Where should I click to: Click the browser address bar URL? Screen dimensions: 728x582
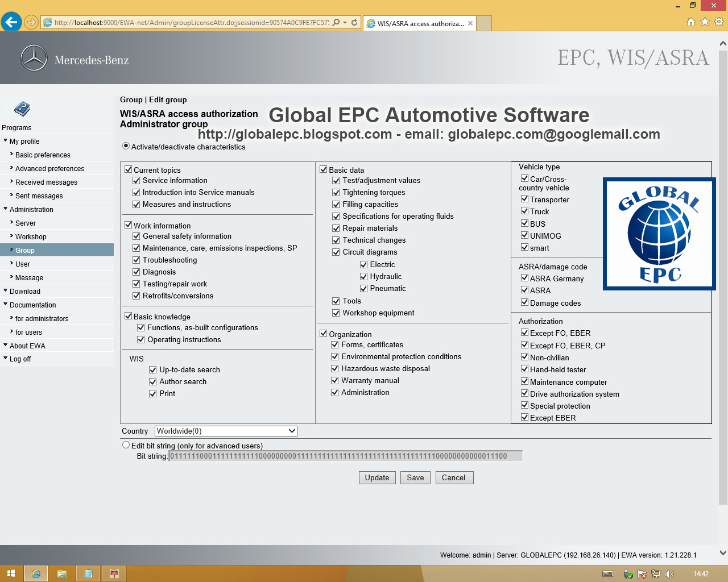[x=192, y=23]
